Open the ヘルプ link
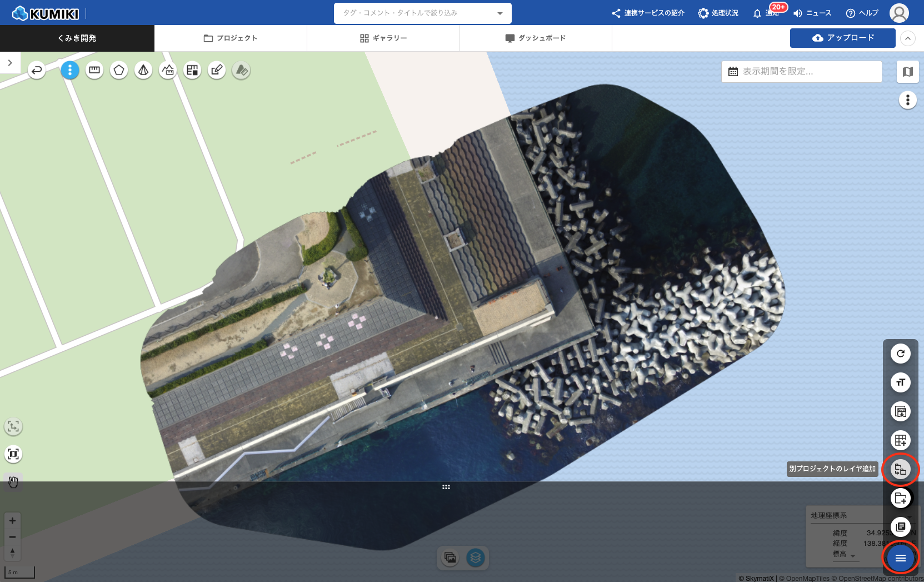 [x=862, y=13]
